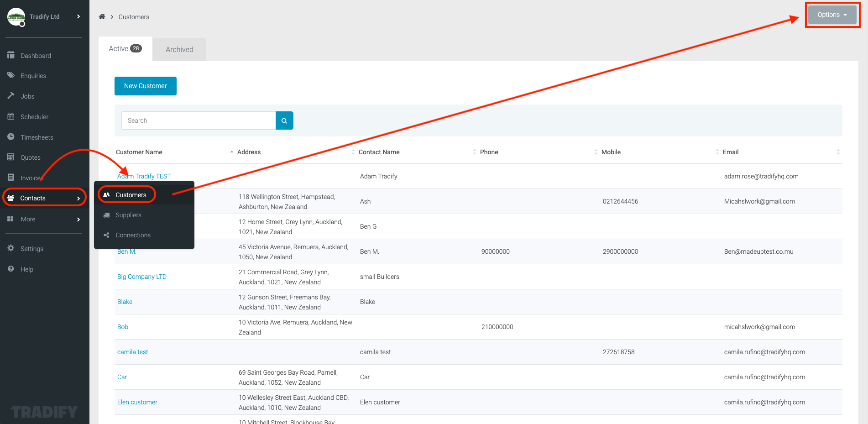Open Help from the sidebar
This screenshot has height=424, width=868.
click(x=11, y=269)
